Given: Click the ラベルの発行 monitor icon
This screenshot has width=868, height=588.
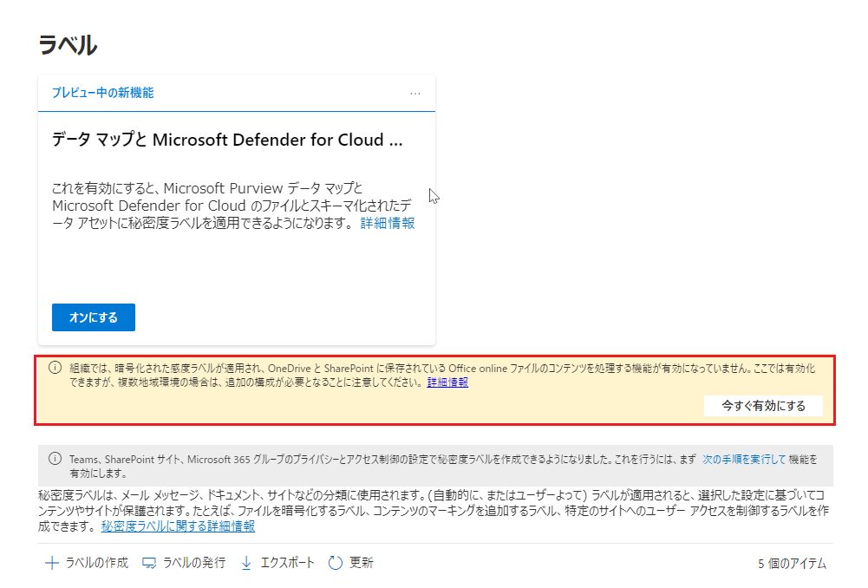Looking at the screenshot, I should coord(149,563).
